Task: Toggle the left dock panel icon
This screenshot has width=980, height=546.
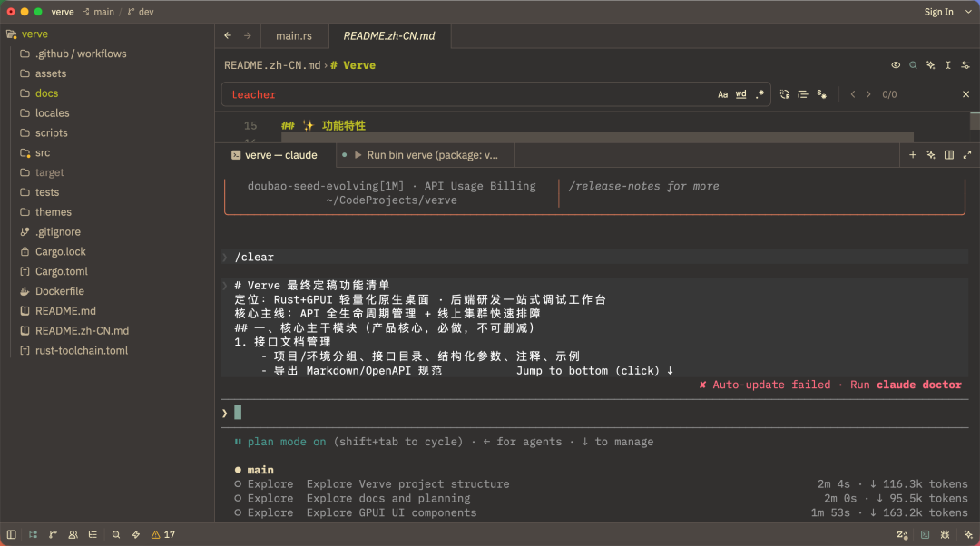Action: 11,535
